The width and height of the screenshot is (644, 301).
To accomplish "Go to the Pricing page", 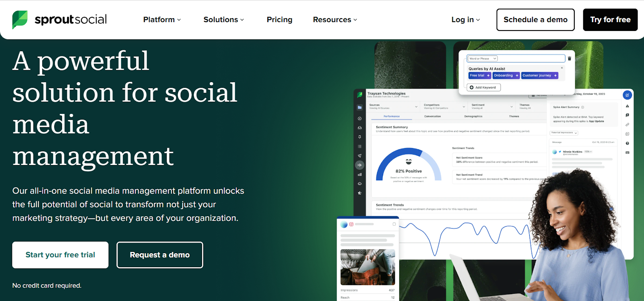I will tap(280, 20).
